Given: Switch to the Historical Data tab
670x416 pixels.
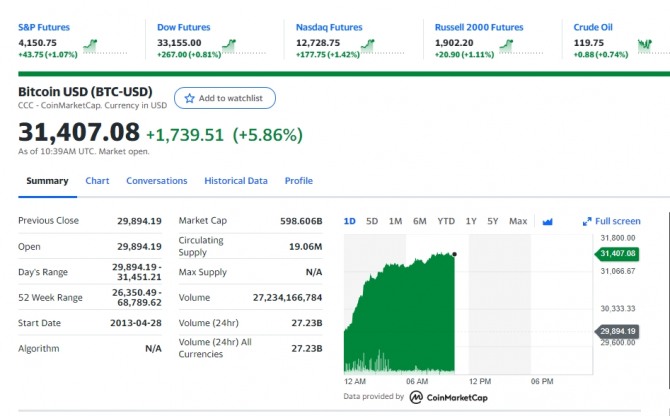Looking at the screenshot, I should coord(236,181).
